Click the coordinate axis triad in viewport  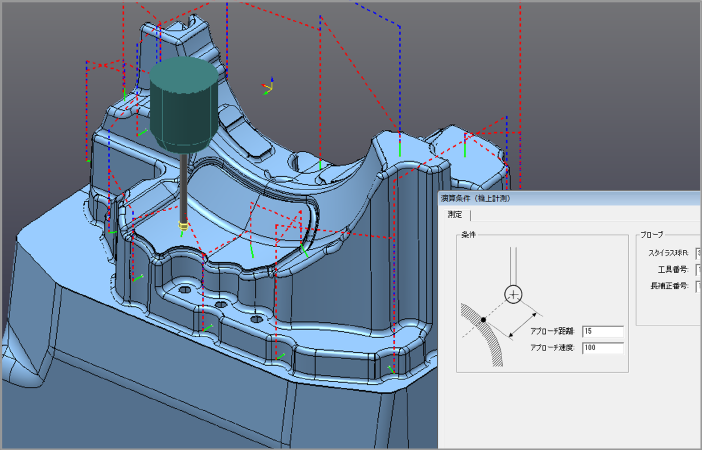pyautogui.click(x=268, y=86)
